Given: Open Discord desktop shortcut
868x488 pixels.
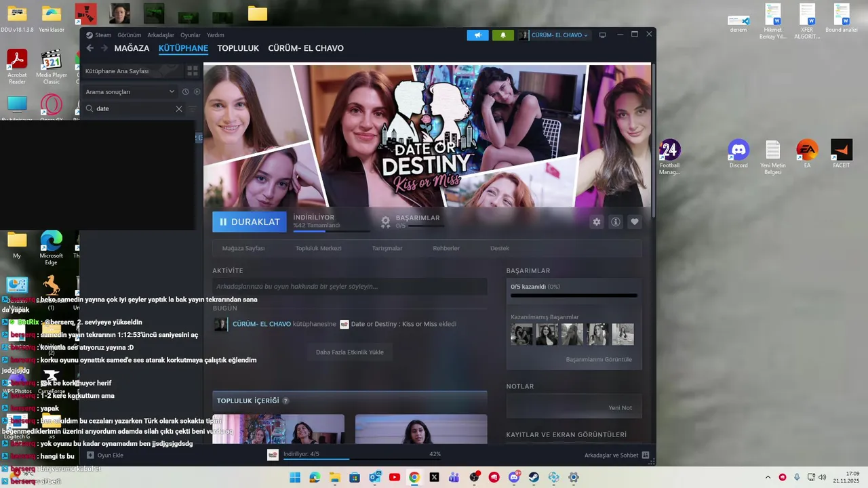Looking at the screenshot, I should point(738,154).
